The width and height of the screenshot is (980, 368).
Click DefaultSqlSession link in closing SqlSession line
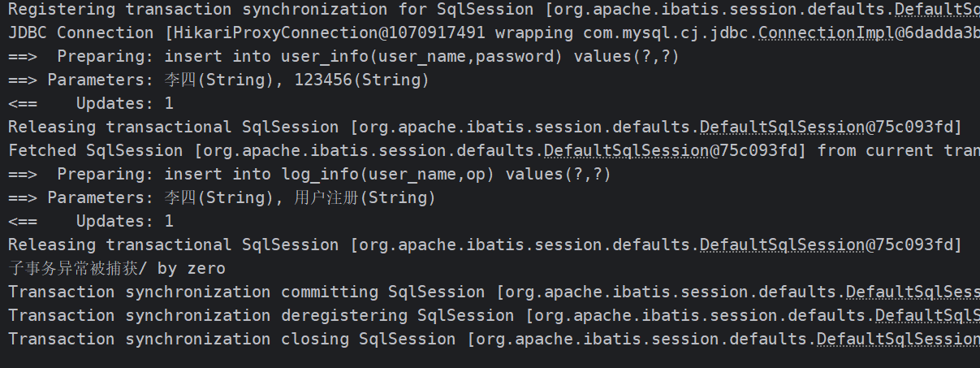[x=897, y=339]
